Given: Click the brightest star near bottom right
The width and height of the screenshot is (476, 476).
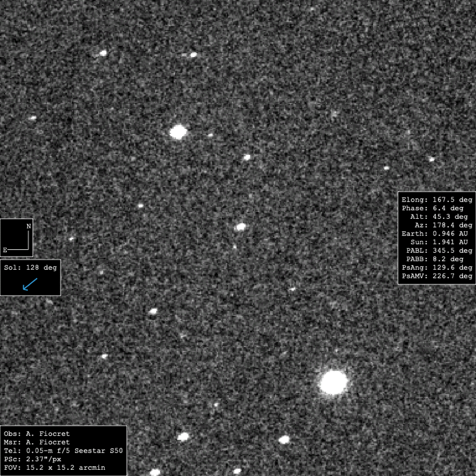Looking at the screenshot, I should pos(333,382).
